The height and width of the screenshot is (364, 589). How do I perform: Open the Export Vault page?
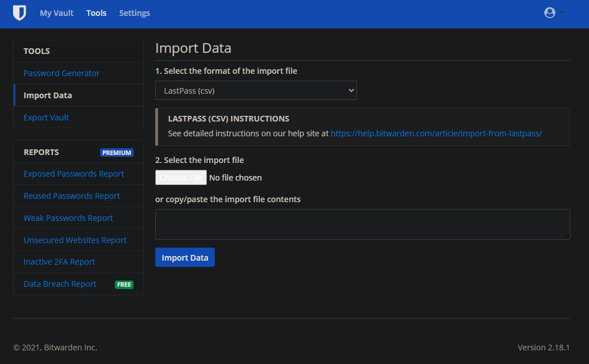click(x=46, y=117)
